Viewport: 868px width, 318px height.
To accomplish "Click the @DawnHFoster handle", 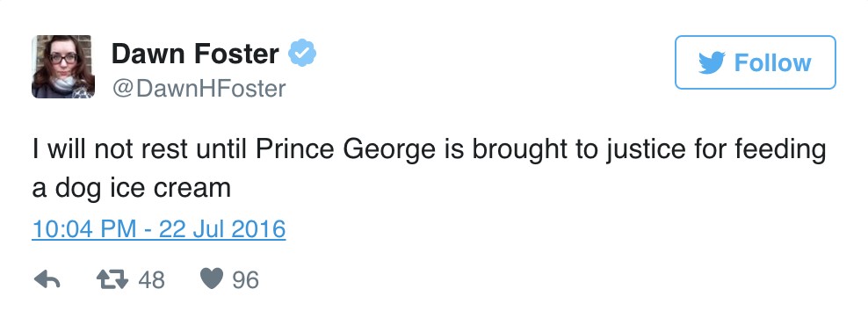I will (x=199, y=89).
